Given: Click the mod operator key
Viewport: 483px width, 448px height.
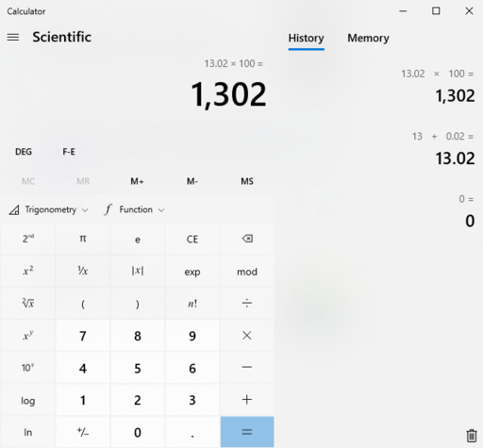Looking at the screenshot, I should coord(247,271).
